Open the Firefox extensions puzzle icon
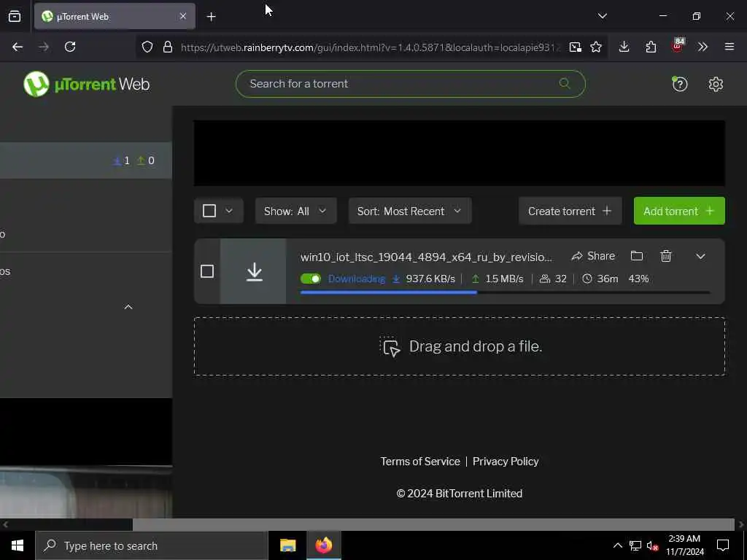Image resolution: width=747 pixels, height=560 pixels. 651,47
